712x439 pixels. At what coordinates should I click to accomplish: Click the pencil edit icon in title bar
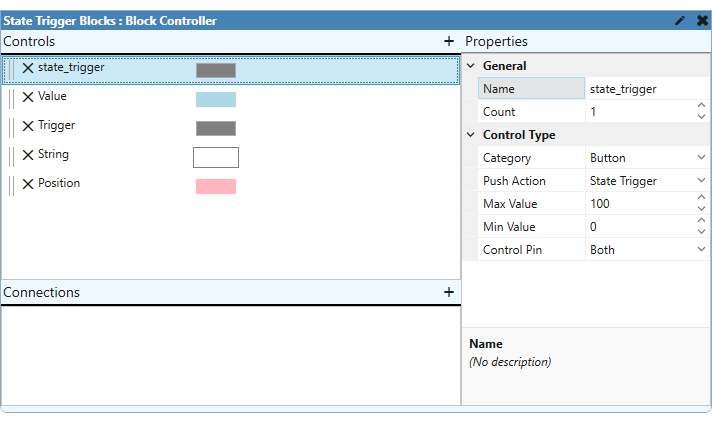pos(681,20)
